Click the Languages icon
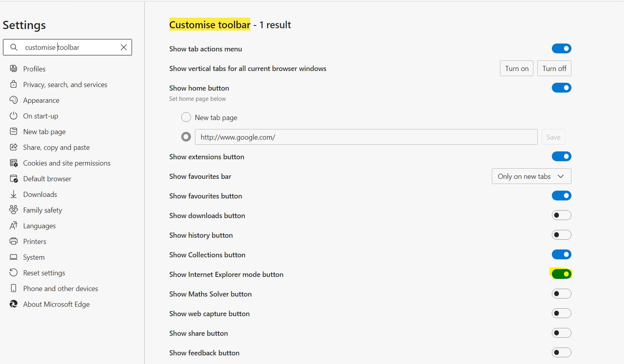 (14, 226)
